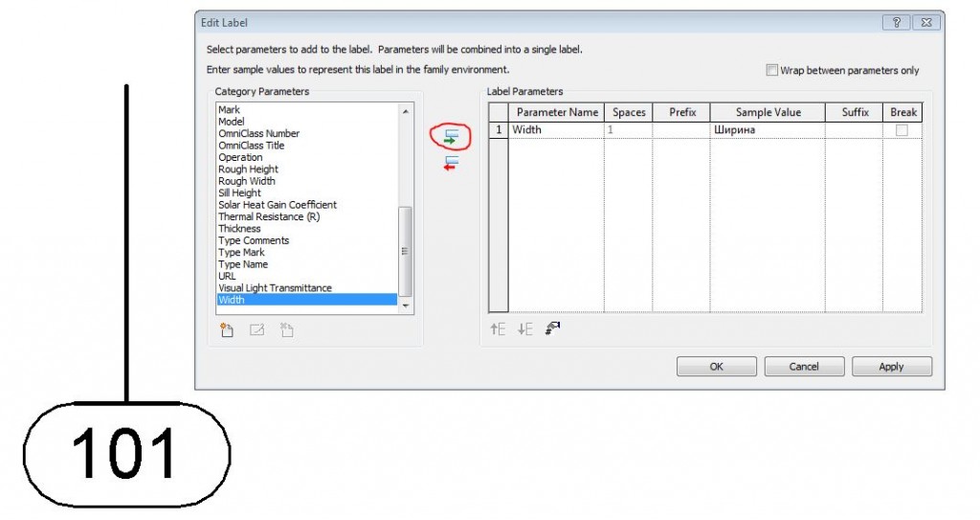The width and height of the screenshot is (980, 520).
Task: Click the Parameter Name column header
Action: tap(556, 112)
